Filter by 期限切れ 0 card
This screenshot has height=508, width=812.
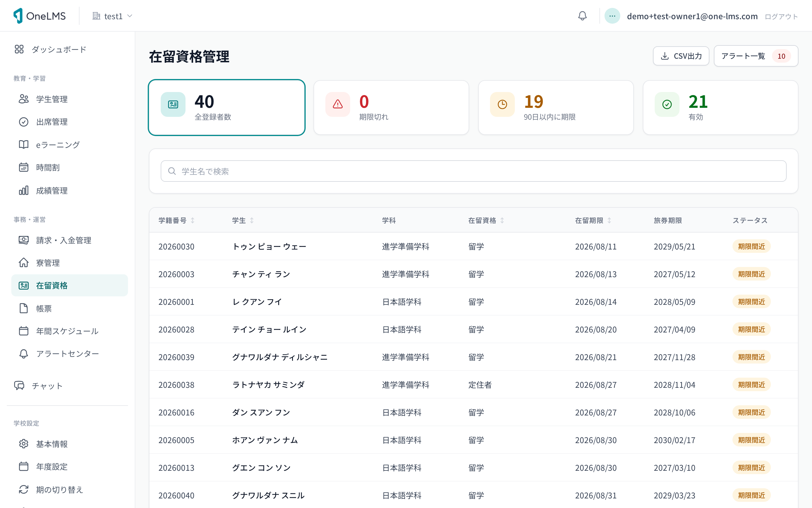click(x=391, y=108)
